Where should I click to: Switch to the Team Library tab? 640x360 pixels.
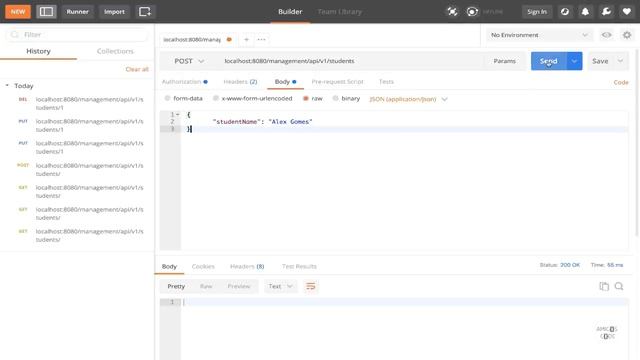point(340,11)
